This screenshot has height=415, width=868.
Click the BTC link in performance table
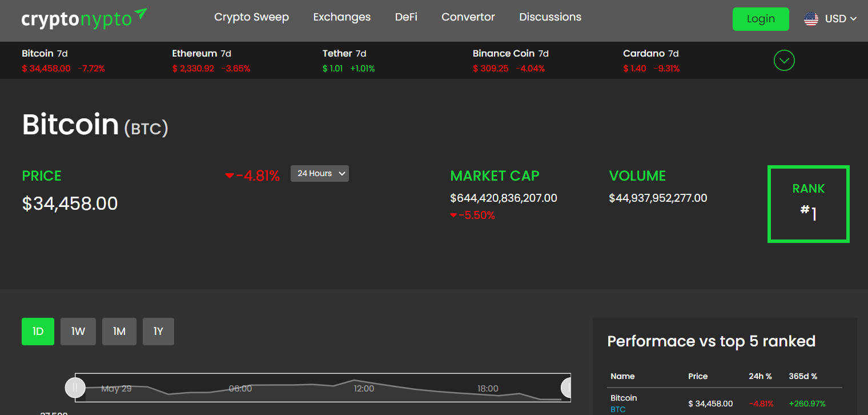[618, 409]
